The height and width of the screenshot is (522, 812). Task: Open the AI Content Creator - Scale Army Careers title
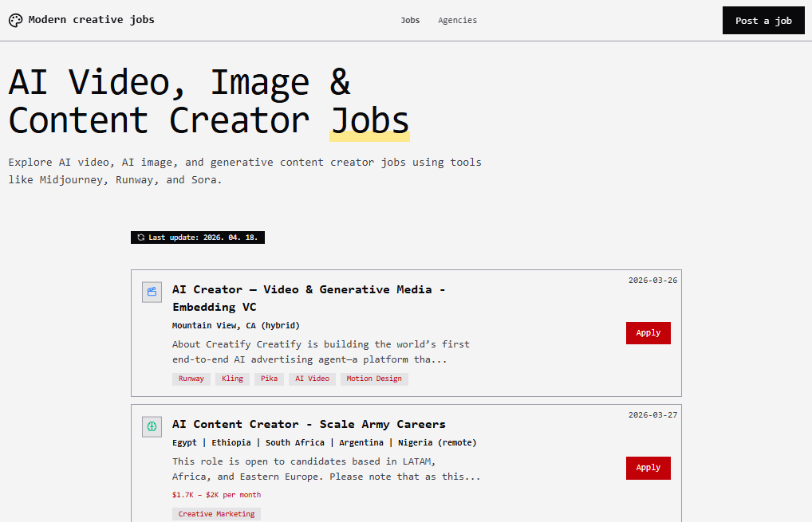pyautogui.click(x=309, y=424)
